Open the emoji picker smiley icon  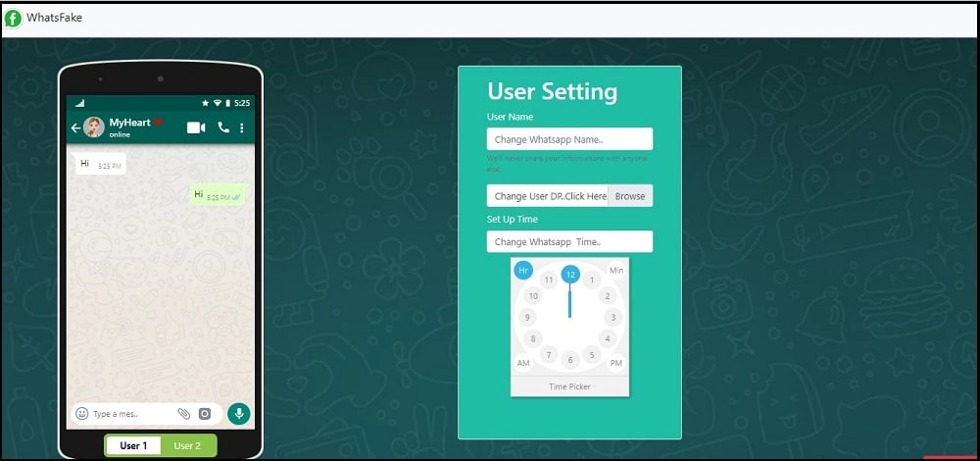pos(82,414)
